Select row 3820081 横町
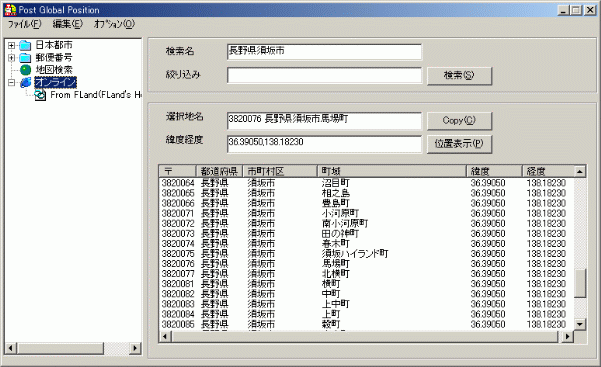This screenshot has height=367, width=601. click(366, 284)
